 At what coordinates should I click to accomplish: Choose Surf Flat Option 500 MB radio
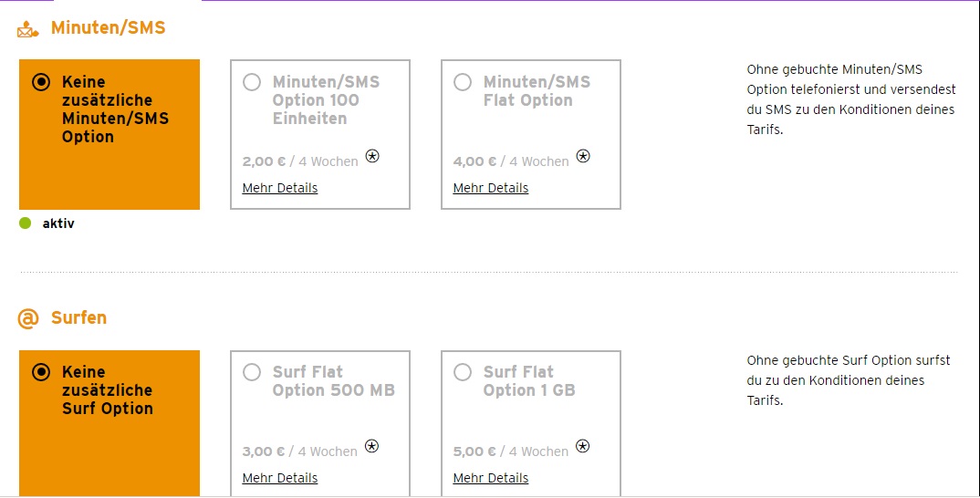click(252, 372)
